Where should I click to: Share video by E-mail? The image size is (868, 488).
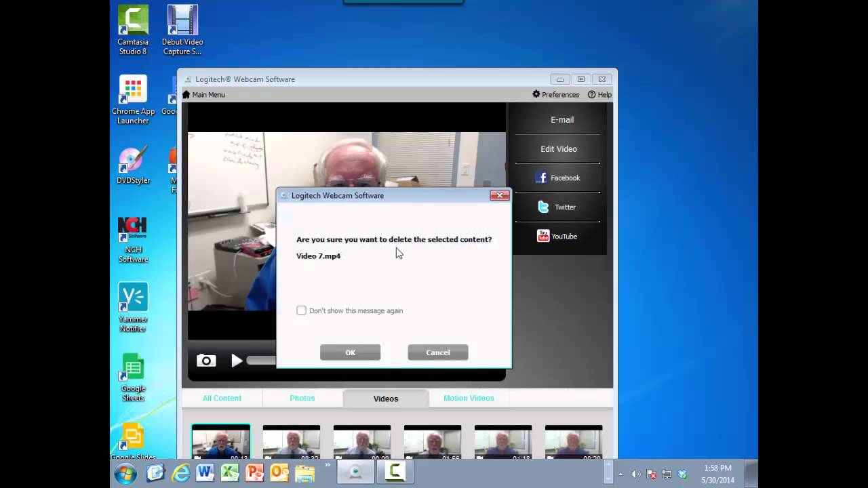point(561,120)
